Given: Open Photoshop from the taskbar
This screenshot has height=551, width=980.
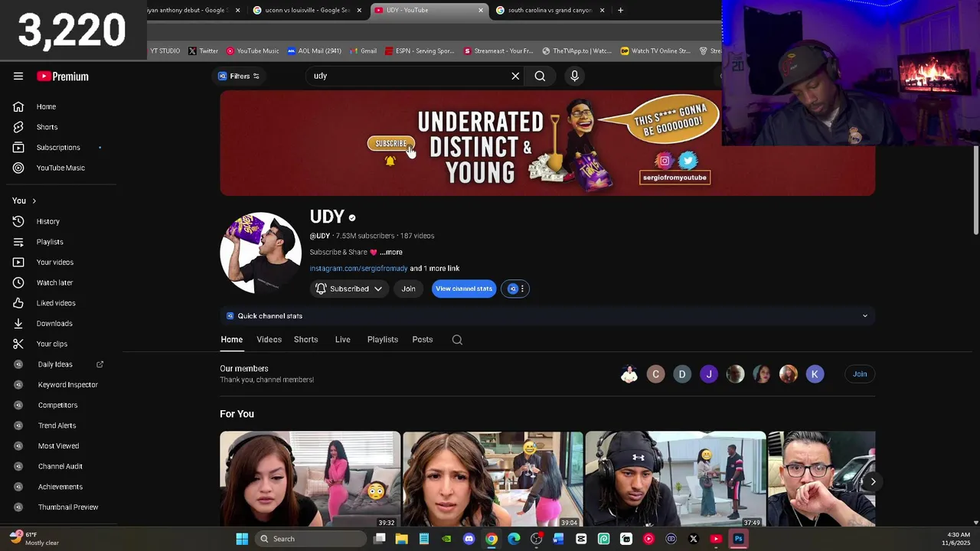Looking at the screenshot, I should coord(738,539).
